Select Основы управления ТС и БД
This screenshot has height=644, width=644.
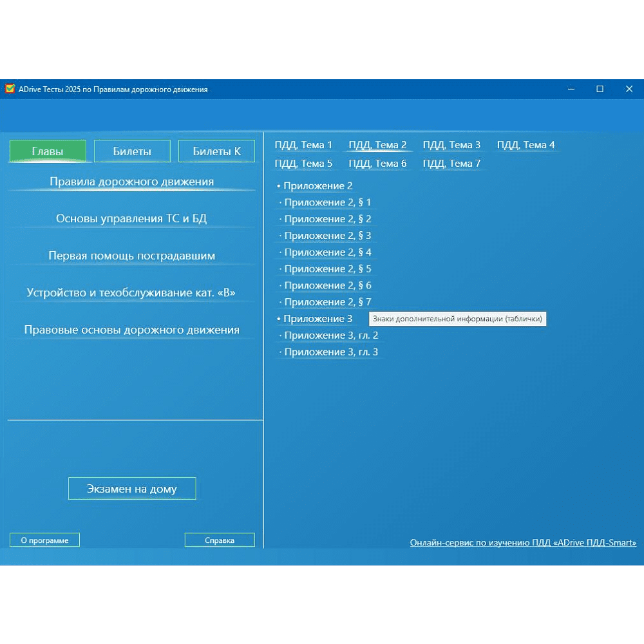click(131, 219)
